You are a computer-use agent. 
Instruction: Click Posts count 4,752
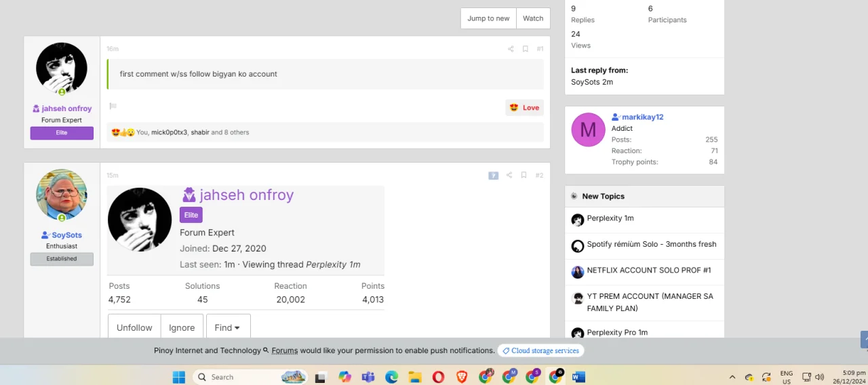[x=119, y=300]
